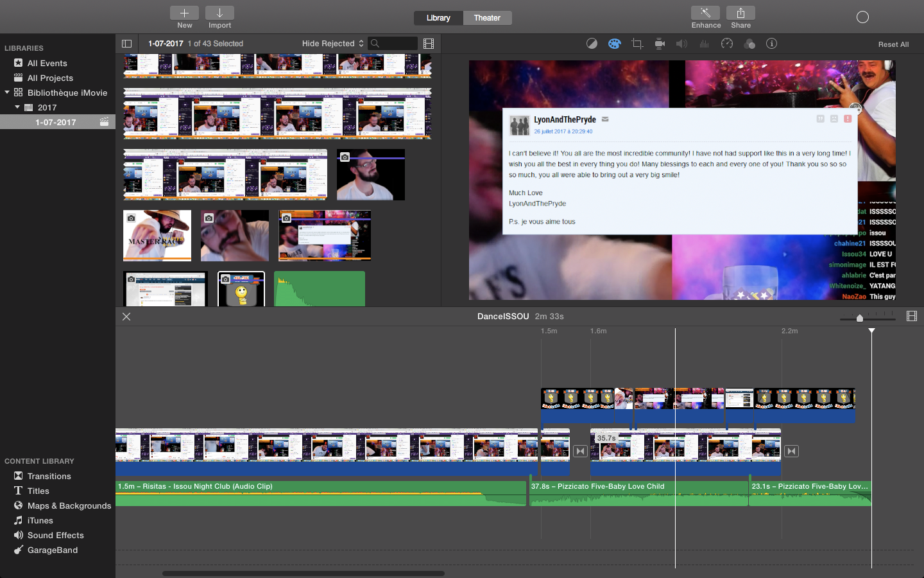
Task: Click Reset All adjustments
Action: [x=893, y=44]
